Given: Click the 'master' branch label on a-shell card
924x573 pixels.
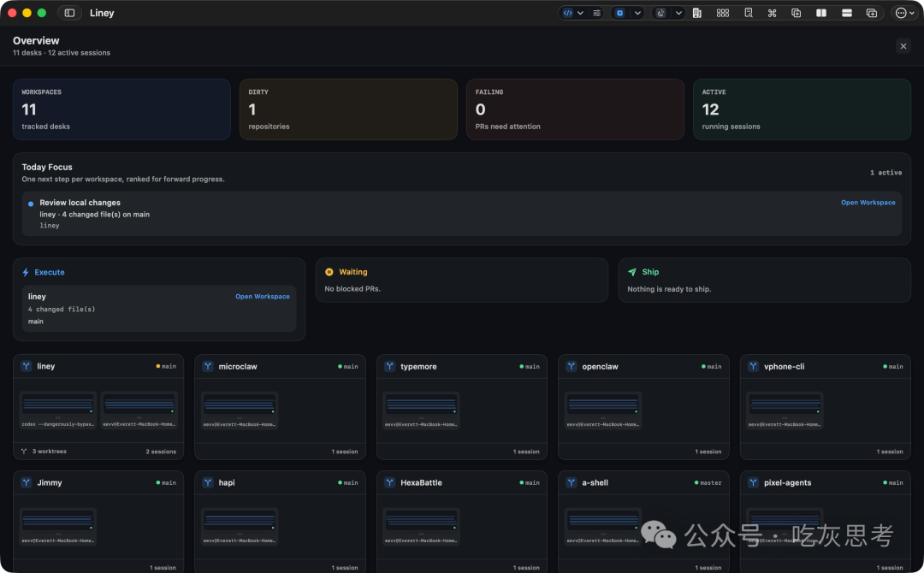Looking at the screenshot, I should 711,483.
